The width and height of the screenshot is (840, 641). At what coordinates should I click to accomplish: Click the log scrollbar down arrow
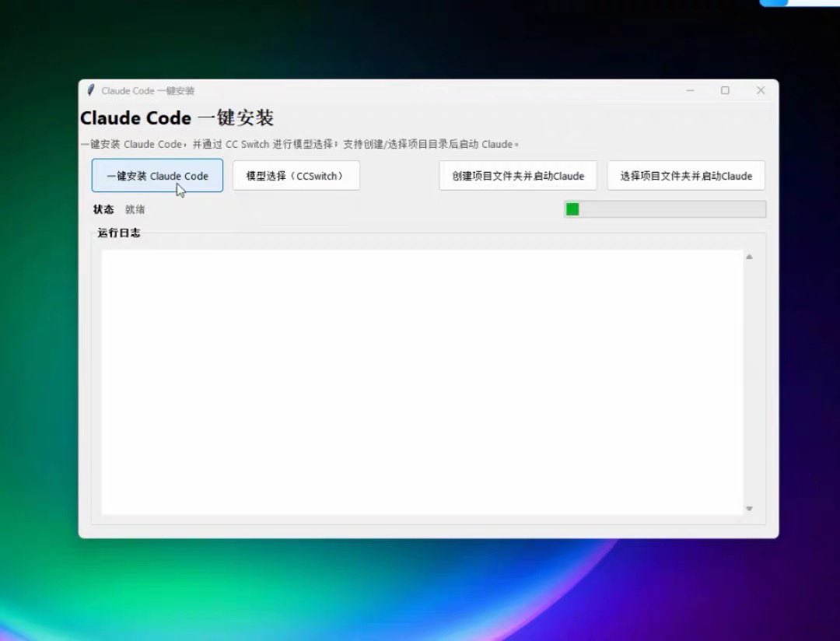pyautogui.click(x=750, y=508)
